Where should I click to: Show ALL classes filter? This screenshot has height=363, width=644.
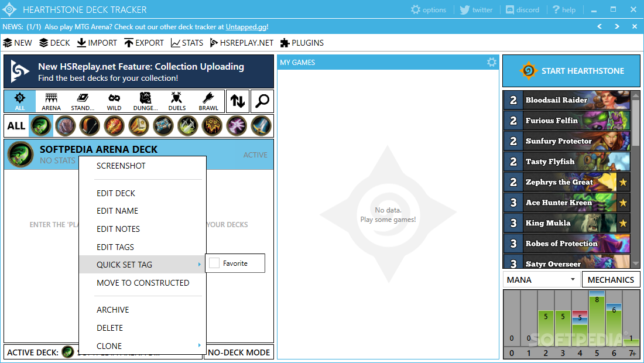point(16,126)
